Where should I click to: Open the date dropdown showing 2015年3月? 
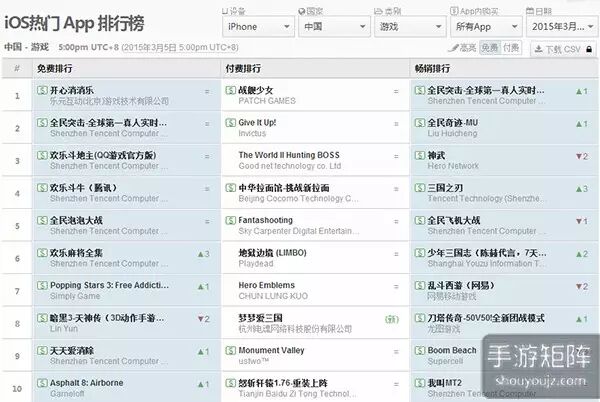[x=562, y=27]
